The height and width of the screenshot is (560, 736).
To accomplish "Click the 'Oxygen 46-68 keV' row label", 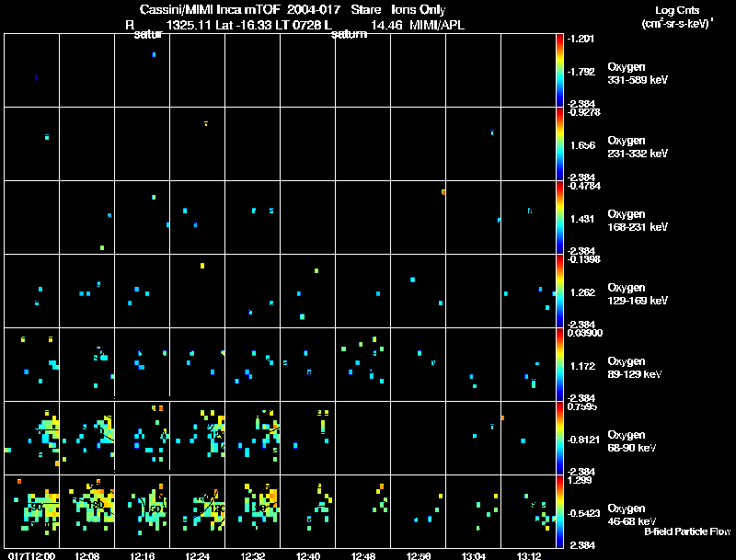I will point(632,515).
